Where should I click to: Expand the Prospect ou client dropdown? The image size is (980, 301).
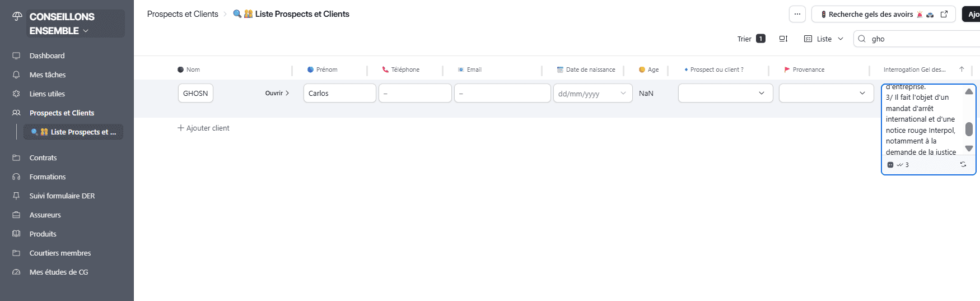725,93
